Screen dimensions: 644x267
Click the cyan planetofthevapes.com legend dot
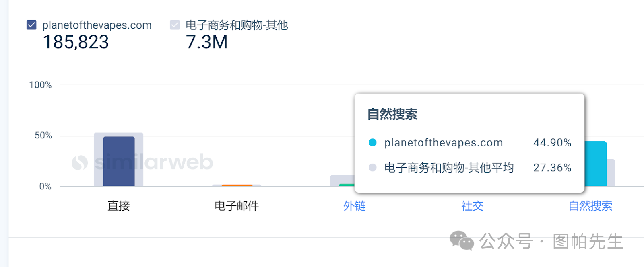373,142
